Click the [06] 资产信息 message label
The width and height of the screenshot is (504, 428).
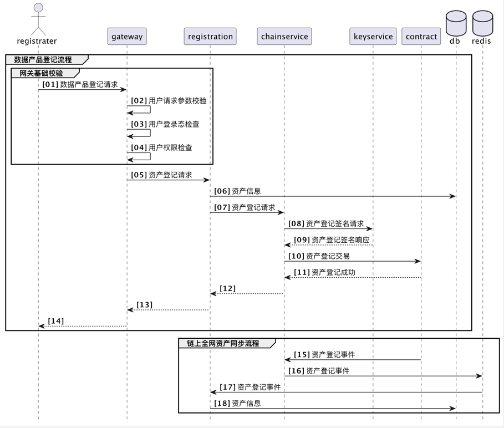tap(237, 191)
